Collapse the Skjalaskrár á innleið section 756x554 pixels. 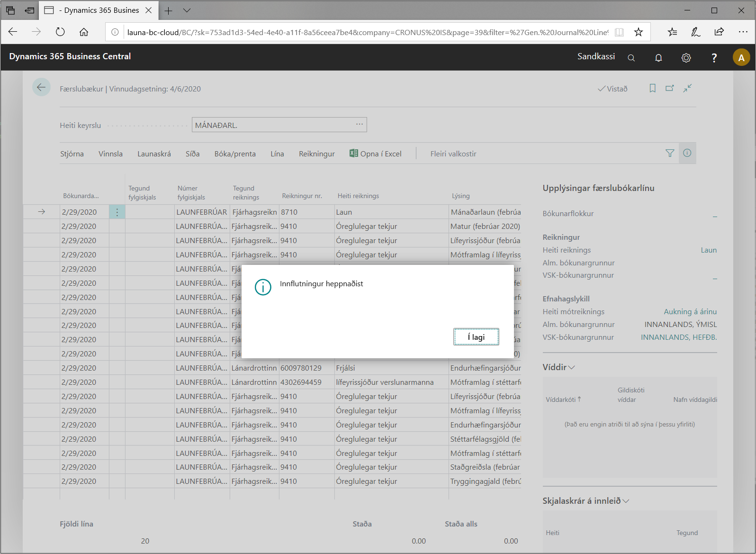point(586,501)
